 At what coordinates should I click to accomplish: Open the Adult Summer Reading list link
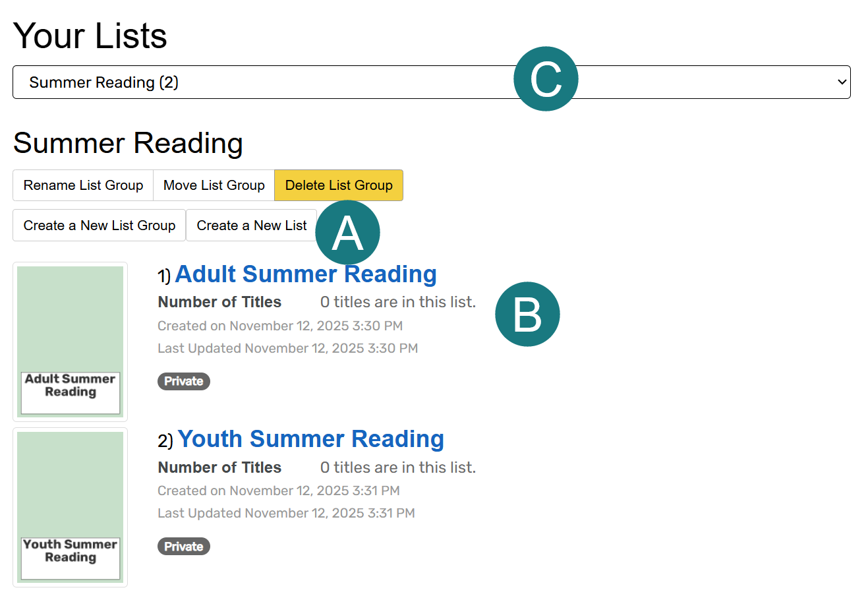[x=306, y=274]
